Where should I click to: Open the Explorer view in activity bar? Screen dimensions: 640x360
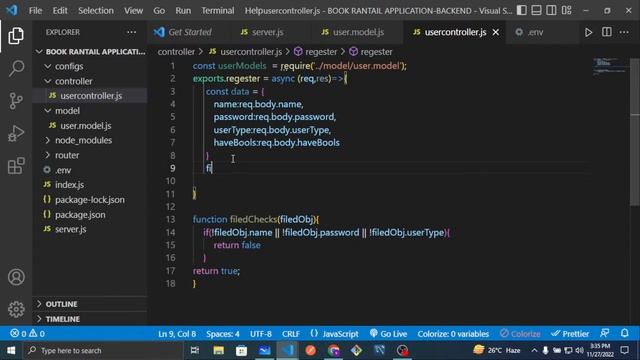pos(16,36)
